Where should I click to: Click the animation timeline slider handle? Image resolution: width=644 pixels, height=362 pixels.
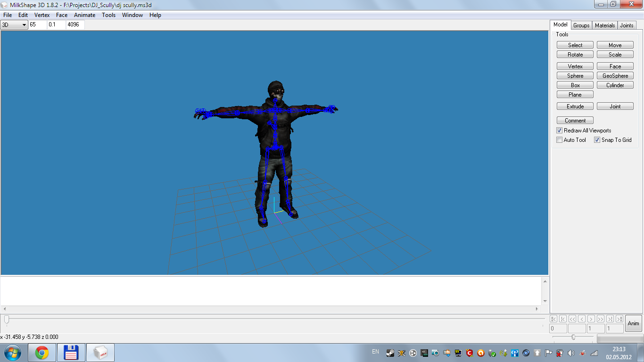(x=7, y=319)
